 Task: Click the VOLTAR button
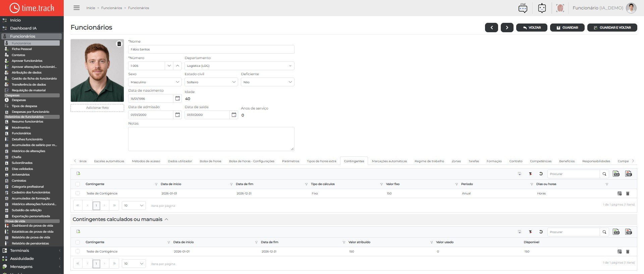click(532, 28)
